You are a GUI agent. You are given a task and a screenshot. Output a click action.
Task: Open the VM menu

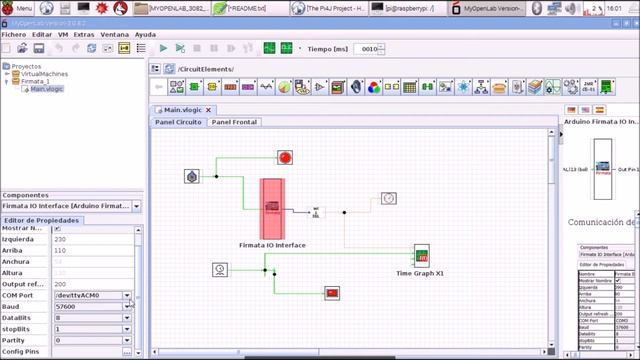click(x=63, y=35)
